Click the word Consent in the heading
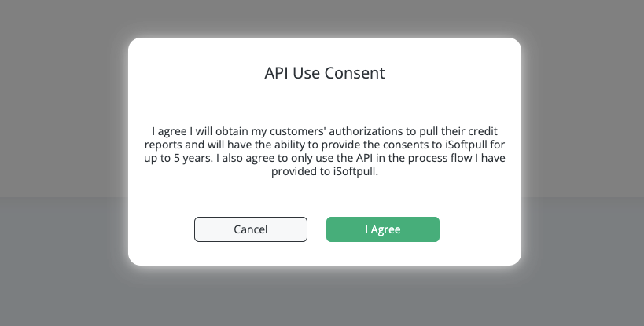This screenshot has height=326, width=644. (x=355, y=73)
